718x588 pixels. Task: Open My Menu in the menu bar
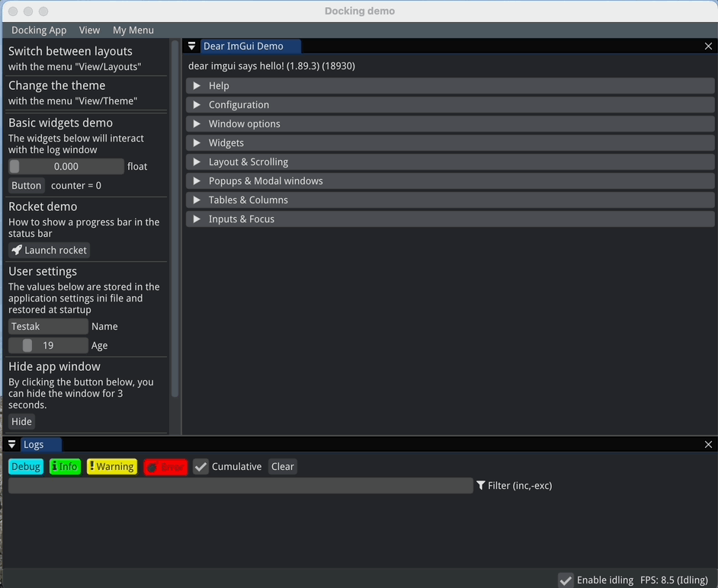[133, 30]
